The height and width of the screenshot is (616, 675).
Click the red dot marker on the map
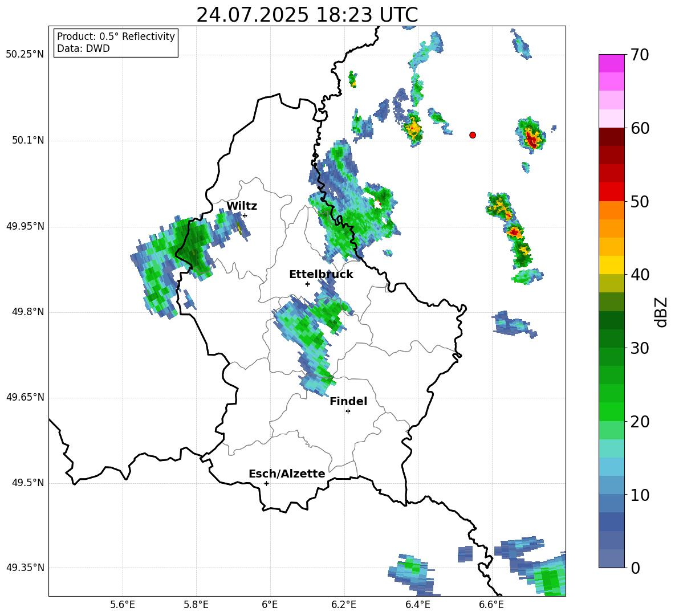pos(473,135)
